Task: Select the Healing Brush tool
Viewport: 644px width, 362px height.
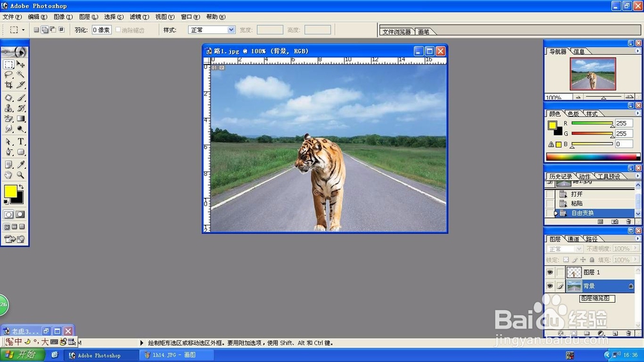Action: pyautogui.click(x=8, y=98)
